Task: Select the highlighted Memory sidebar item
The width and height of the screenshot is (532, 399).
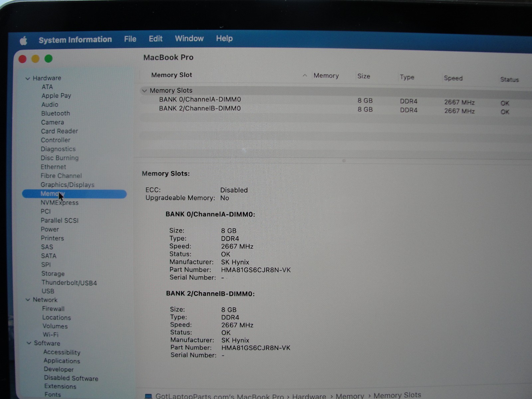Action: [x=74, y=194]
